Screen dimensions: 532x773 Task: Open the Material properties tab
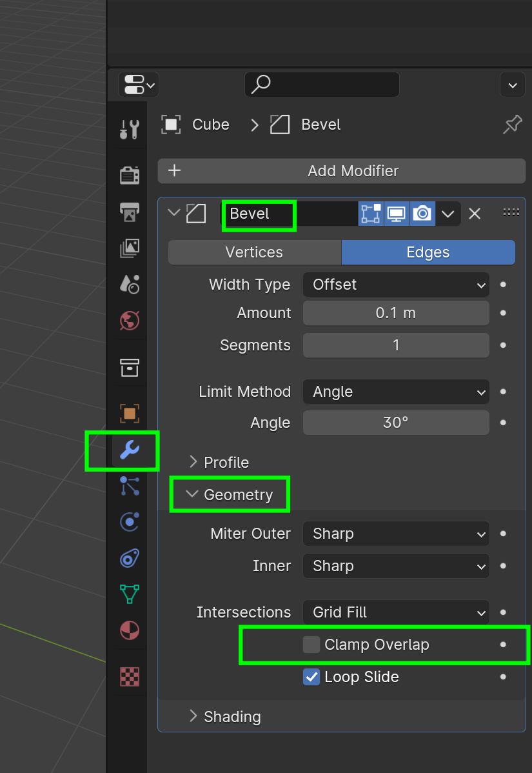click(129, 630)
